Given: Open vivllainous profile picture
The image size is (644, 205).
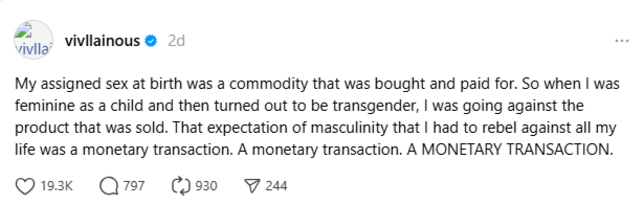Looking at the screenshot, I should (x=33, y=40).
